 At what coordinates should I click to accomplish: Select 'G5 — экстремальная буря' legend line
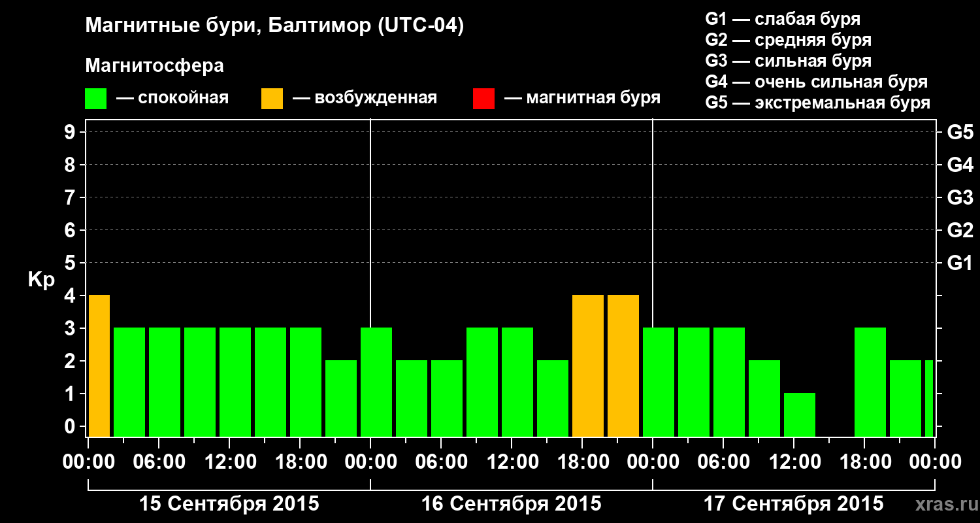click(817, 103)
